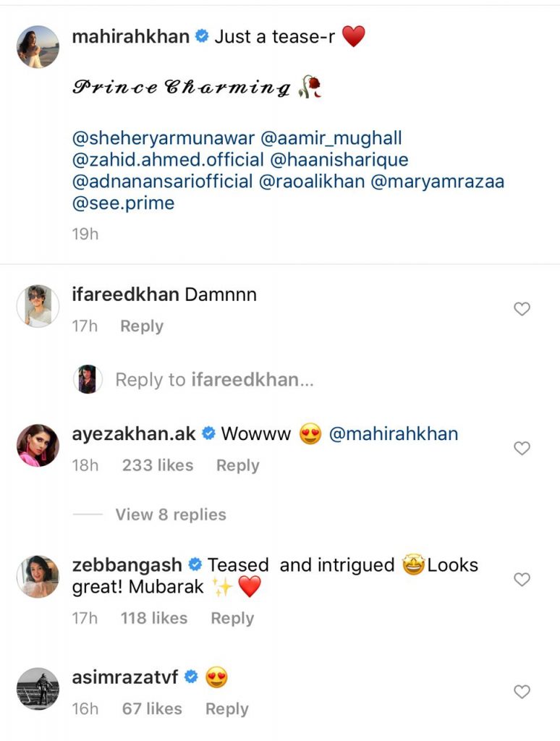Open zebbangash's profile avatar
The width and height of the screenshot is (560, 741).
coord(38,576)
